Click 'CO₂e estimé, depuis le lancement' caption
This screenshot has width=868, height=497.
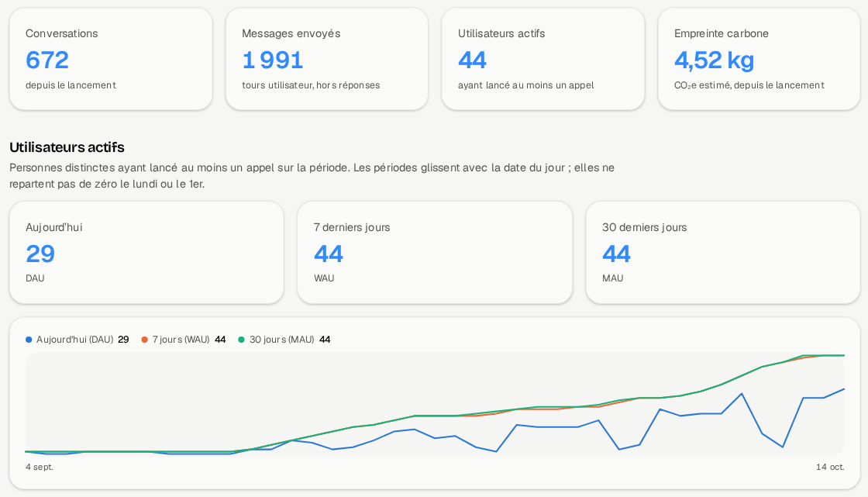click(x=749, y=85)
